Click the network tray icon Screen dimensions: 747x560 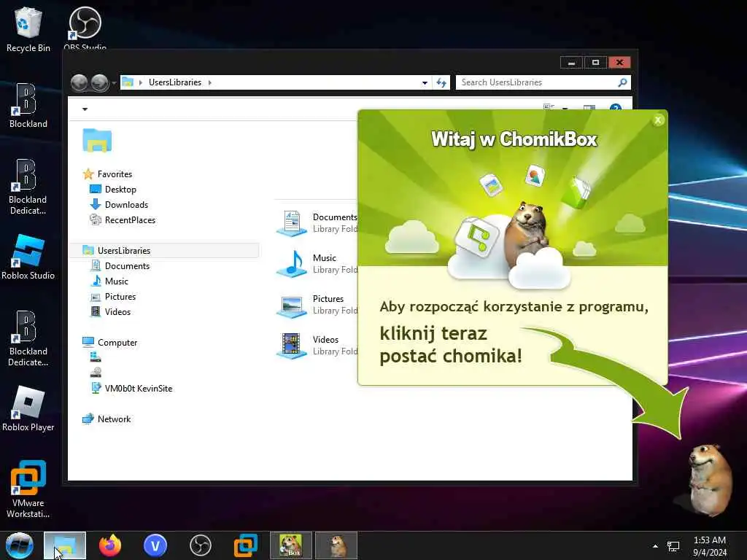tap(673, 546)
